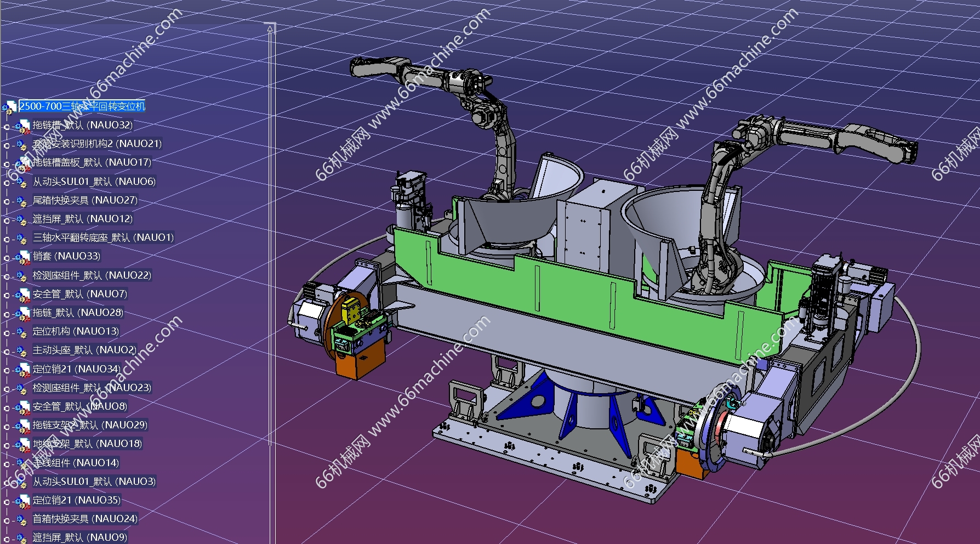980x544 pixels.
Task: Click the part icon of 拖链支架2_默认 (NAUO29)
Action: tap(22, 426)
